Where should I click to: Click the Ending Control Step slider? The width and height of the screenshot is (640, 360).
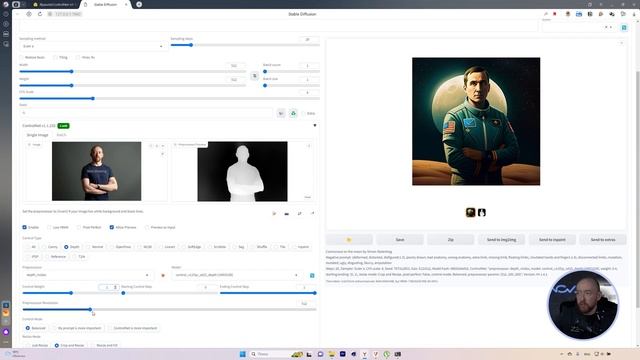tap(268, 293)
